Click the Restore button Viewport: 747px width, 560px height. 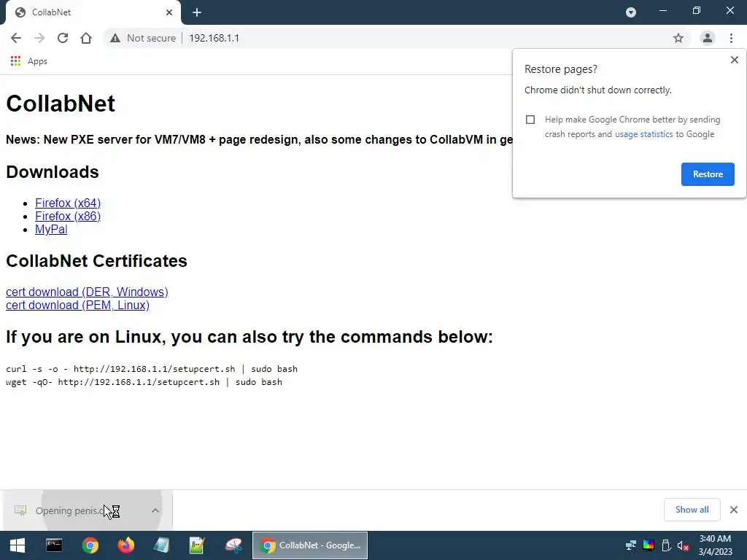coord(708,174)
